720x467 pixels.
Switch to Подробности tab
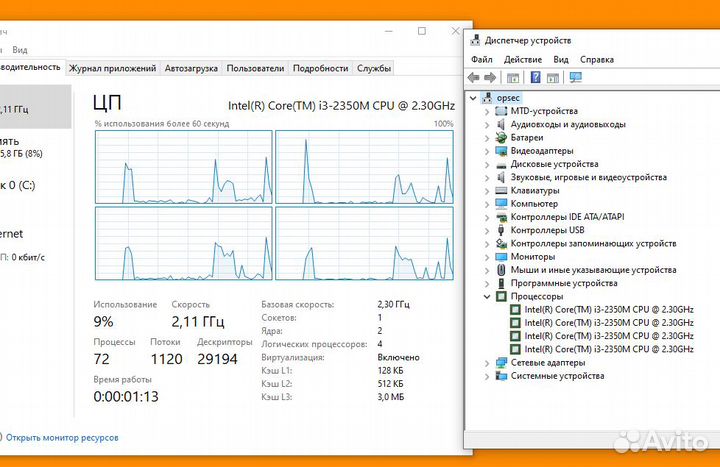(x=321, y=68)
